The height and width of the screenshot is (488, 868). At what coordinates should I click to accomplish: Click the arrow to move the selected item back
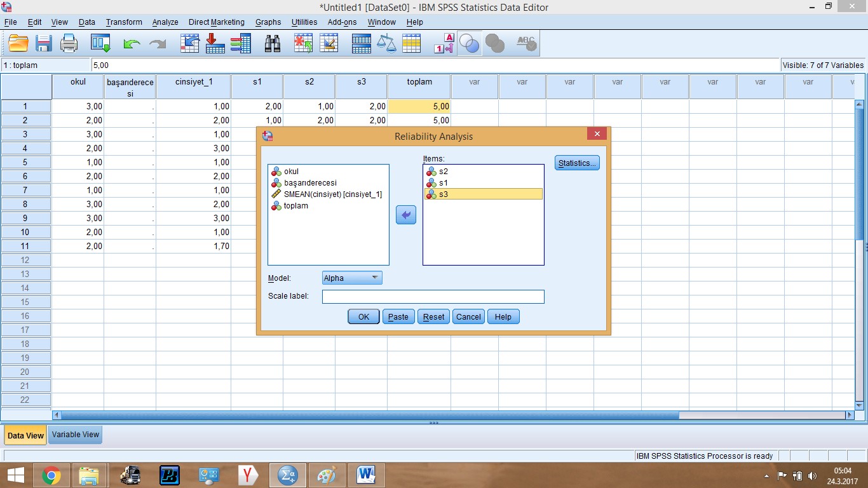pyautogui.click(x=406, y=215)
